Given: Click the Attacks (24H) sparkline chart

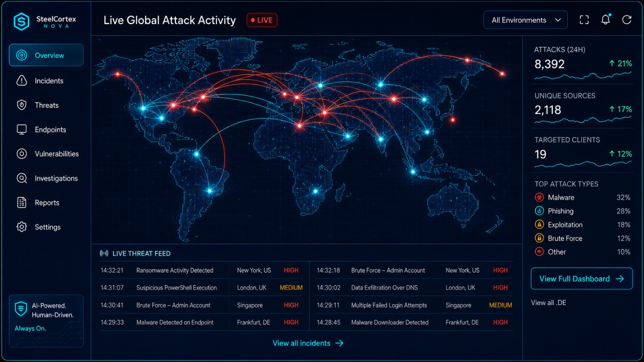Looking at the screenshot, I should click(x=583, y=76).
